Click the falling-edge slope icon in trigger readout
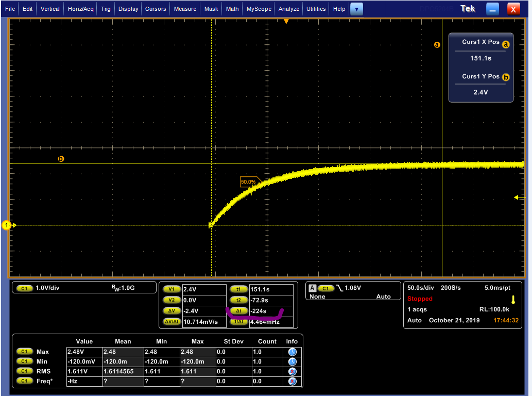Image resolution: width=532 pixels, height=396 pixels. (339, 288)
